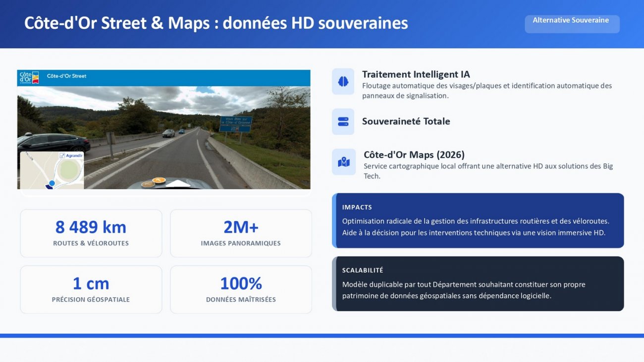
Task: Open the mini-map thumbnail with roundabout
Action: coord(52,171)
